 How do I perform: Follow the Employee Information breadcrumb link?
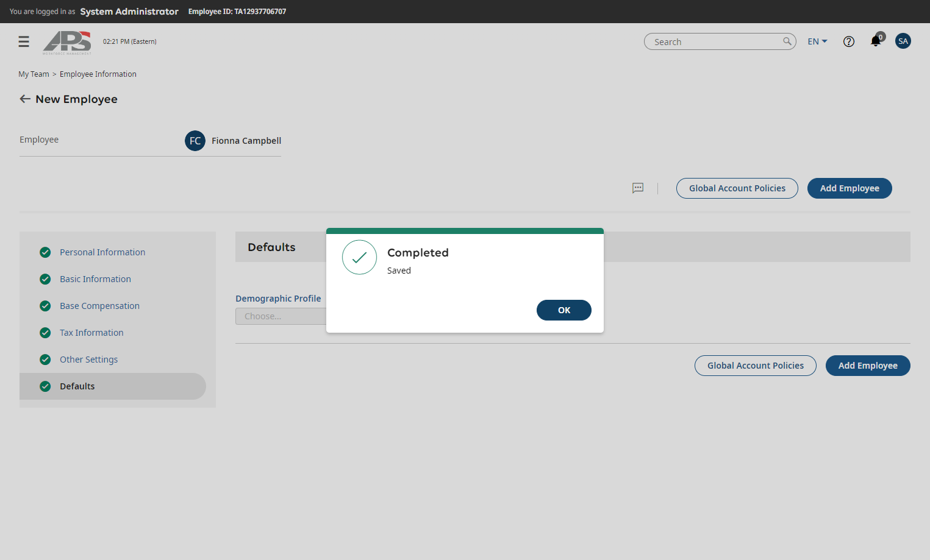coord(98,74)
